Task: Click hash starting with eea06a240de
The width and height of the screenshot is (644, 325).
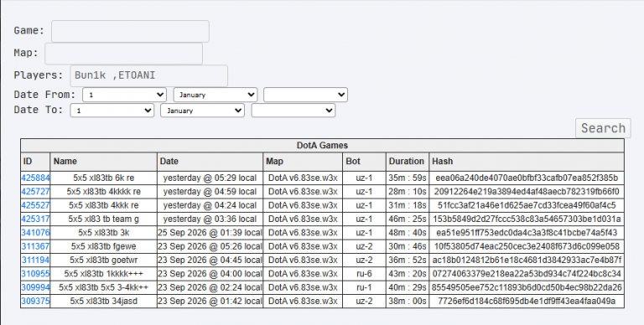Action: coord(527,178)
